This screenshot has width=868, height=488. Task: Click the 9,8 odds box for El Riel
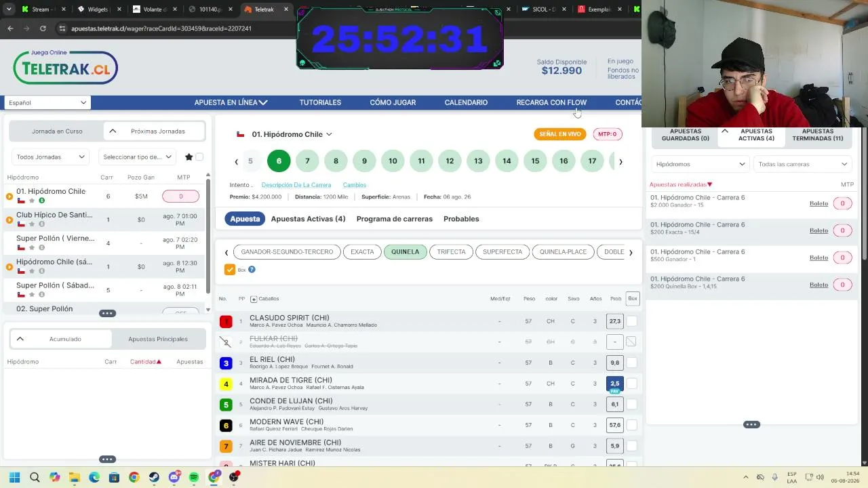[x=614, y=363]
